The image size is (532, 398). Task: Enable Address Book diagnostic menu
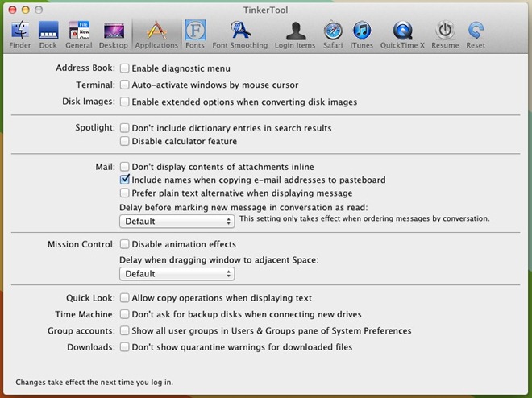click(x=124, y=68)
